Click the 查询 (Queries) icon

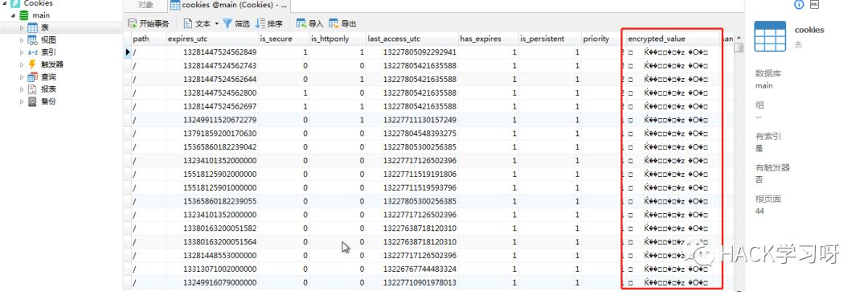point(33,77)
